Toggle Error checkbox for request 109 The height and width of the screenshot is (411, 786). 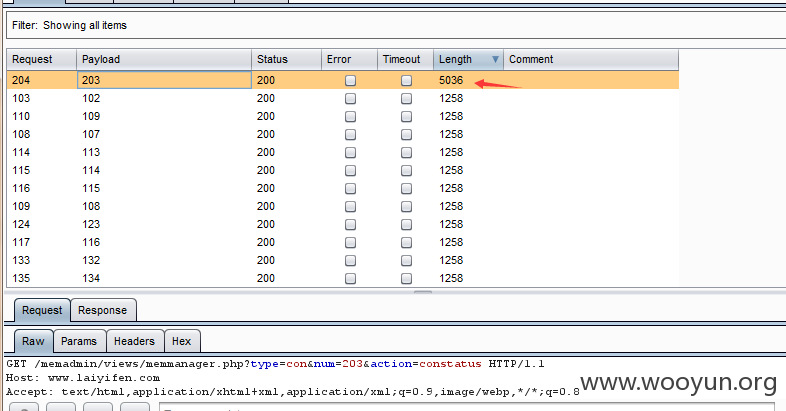350,207
